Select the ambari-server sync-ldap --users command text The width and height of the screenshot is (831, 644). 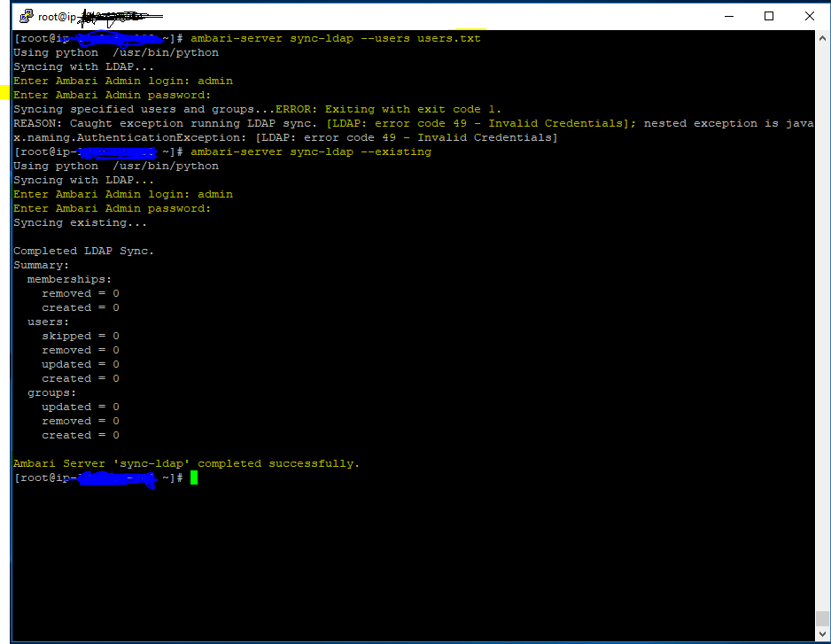[337, 38]
